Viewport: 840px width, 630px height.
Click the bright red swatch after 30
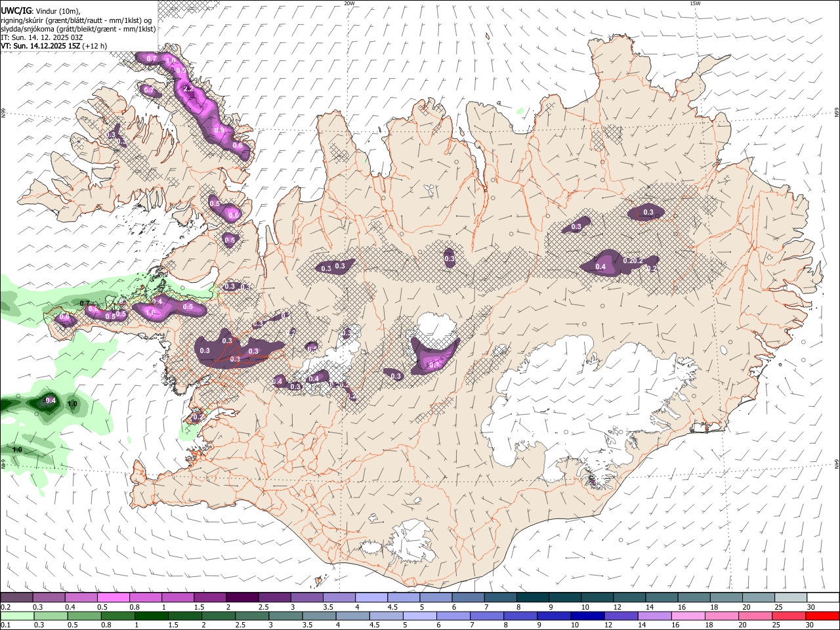821,616
